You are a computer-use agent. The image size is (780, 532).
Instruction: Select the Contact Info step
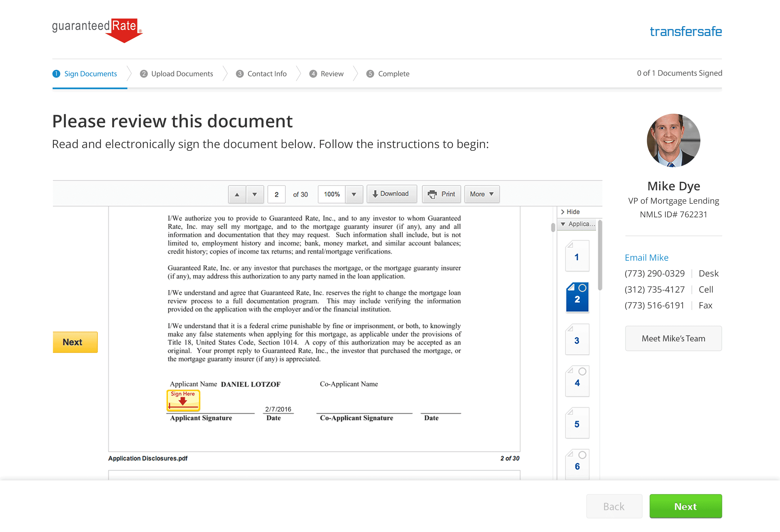tap(262, 74)
